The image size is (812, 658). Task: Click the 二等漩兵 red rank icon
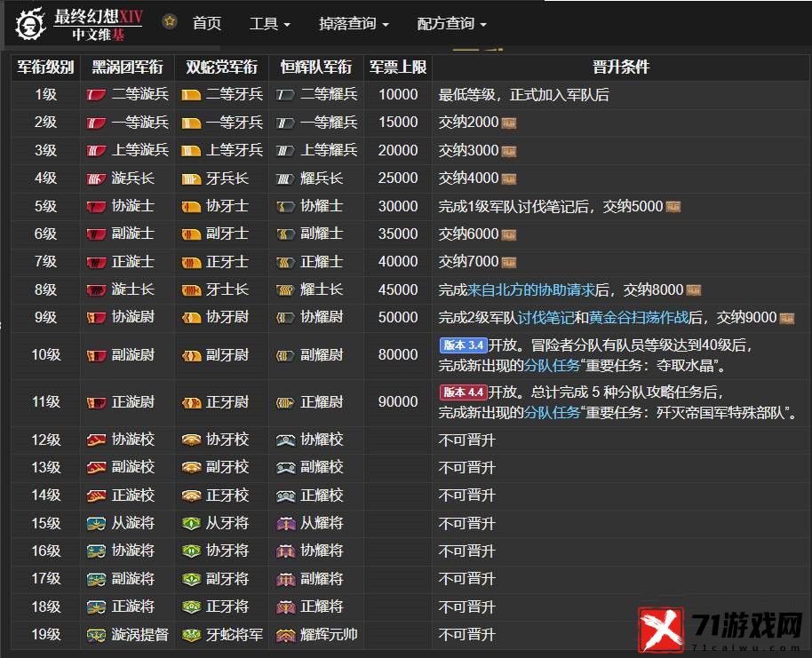pyautogui.click(x=96, y=95)
